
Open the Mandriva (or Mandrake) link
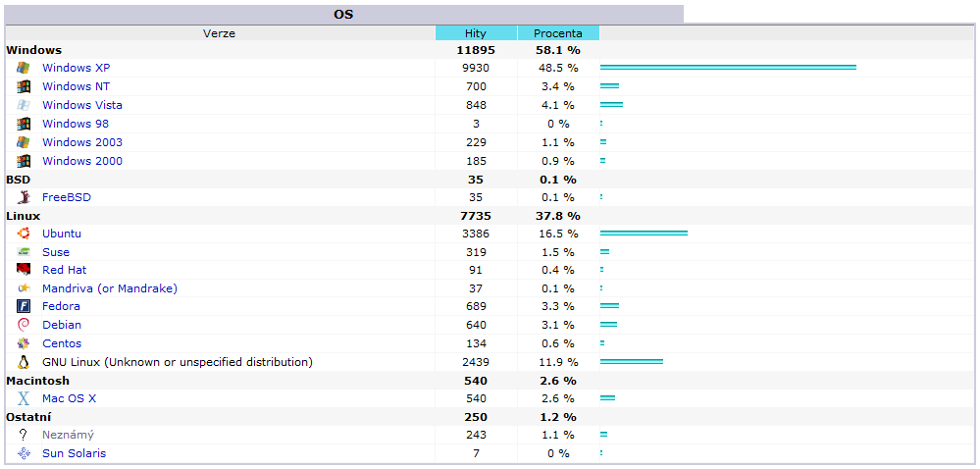110,288
